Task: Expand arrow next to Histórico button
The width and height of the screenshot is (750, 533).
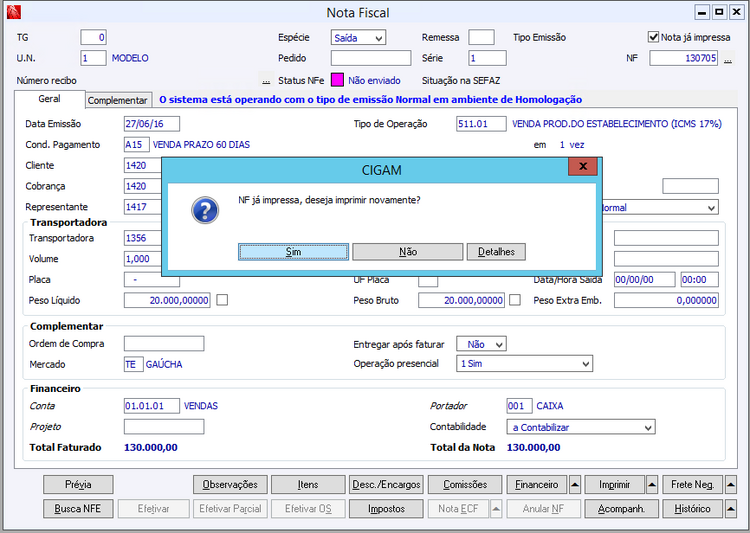Action: (x=730, y=509)
